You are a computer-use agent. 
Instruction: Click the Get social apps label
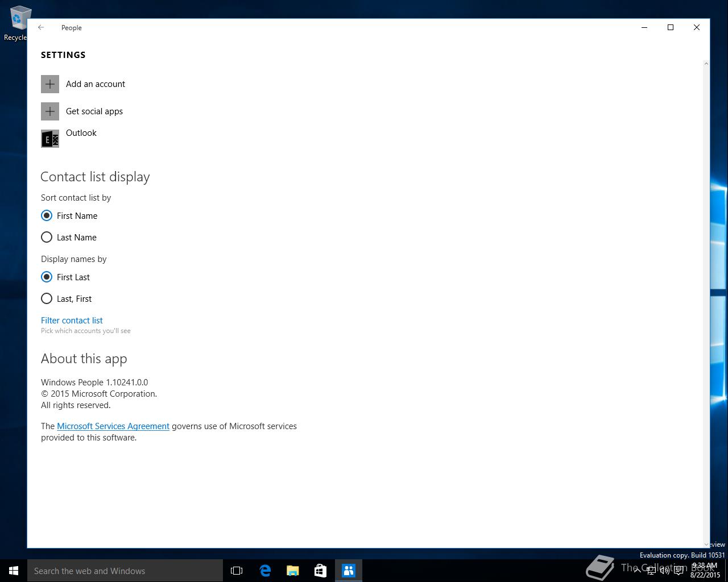94,111
